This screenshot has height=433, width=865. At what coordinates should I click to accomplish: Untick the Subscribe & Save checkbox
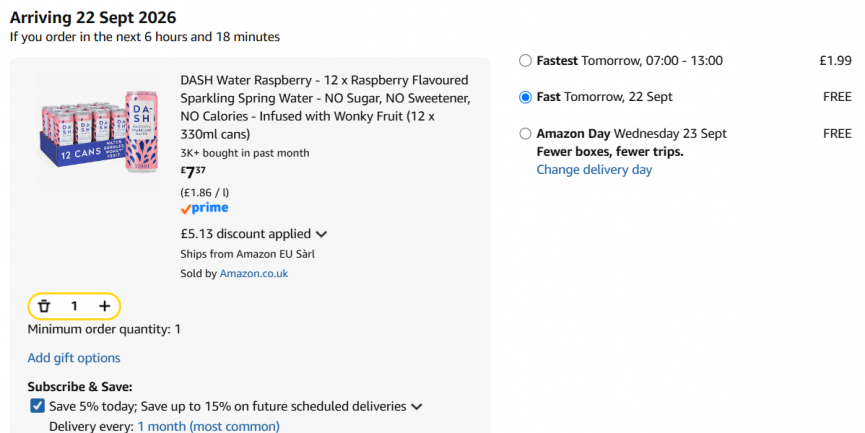(x=37, y=407)
